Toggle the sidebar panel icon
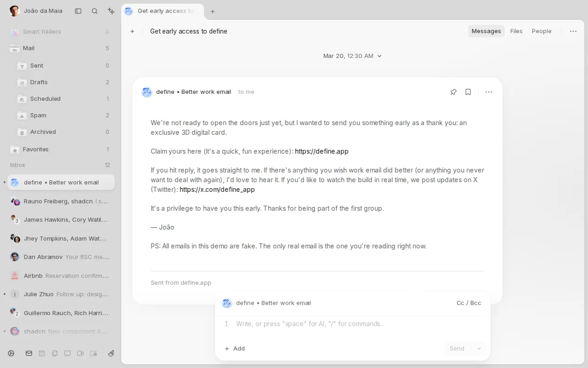This screenshot has height=368, width=588. [x=78, y=11]
